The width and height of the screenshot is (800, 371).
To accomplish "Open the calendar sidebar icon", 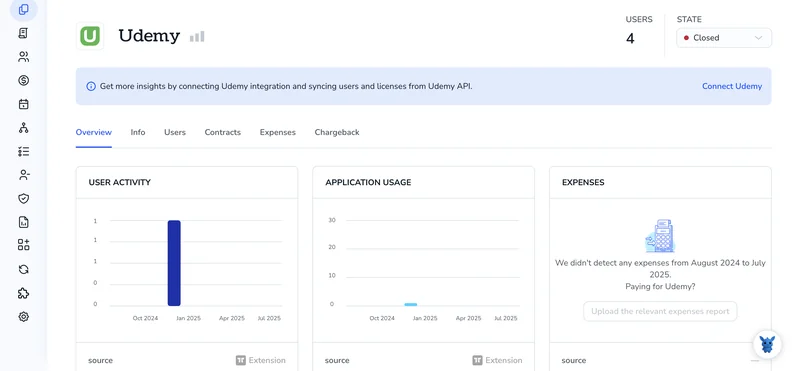I will pos(23,104).
